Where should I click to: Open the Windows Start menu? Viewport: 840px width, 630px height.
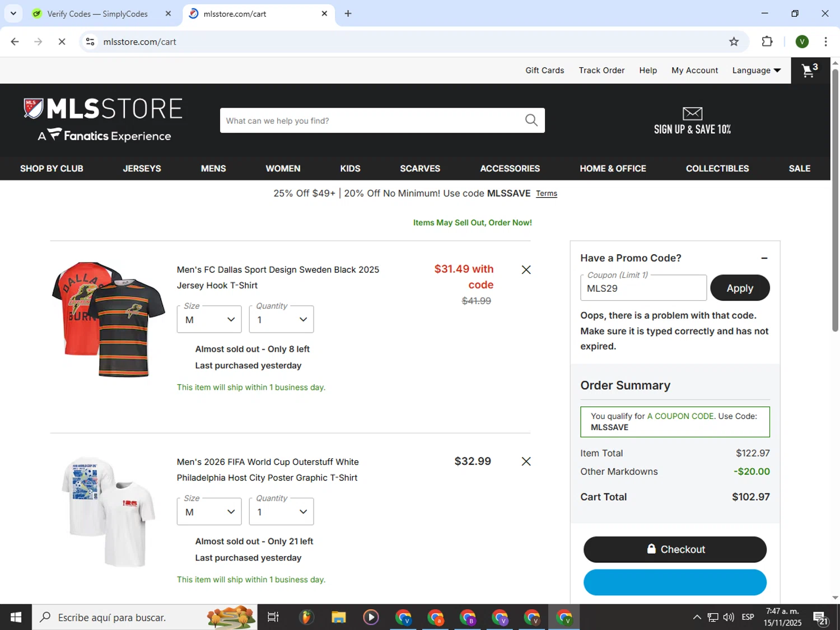click(x=16, y=617)
